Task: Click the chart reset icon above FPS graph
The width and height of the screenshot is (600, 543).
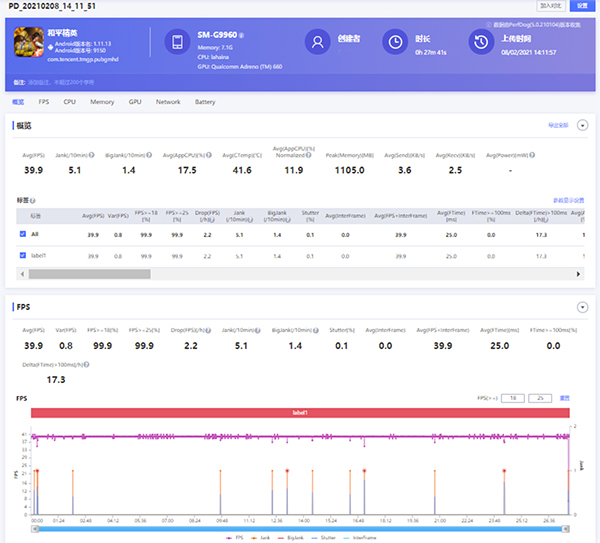Action: [x=564, y=397]
